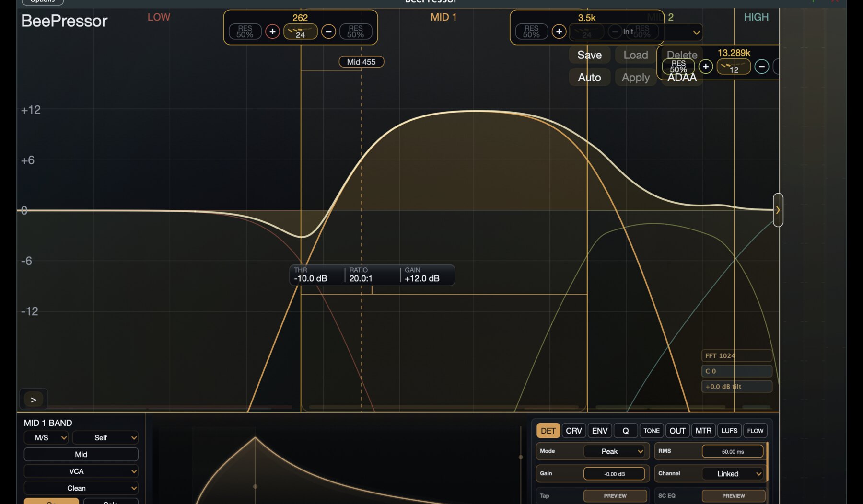Switch to the TONE tab

(x=652, y=431)
